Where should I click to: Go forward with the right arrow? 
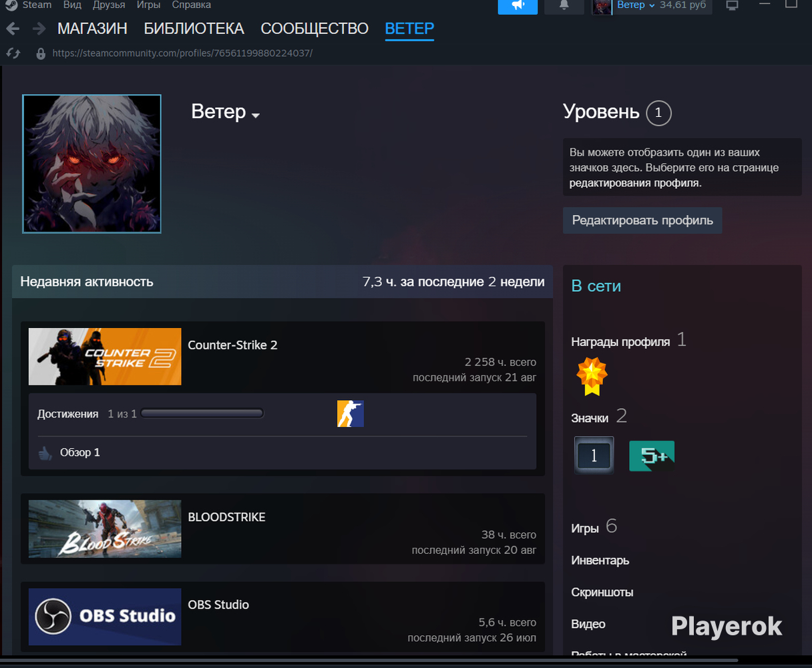click(39, 29)
